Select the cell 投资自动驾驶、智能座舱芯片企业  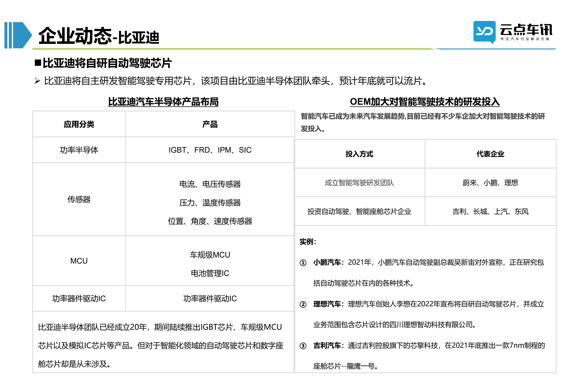[359, 212]
